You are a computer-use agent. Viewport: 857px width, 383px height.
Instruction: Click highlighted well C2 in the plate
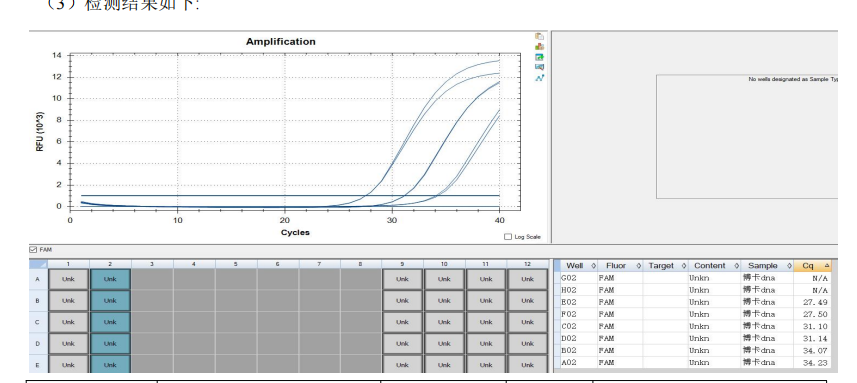click(x=110, y=322)
